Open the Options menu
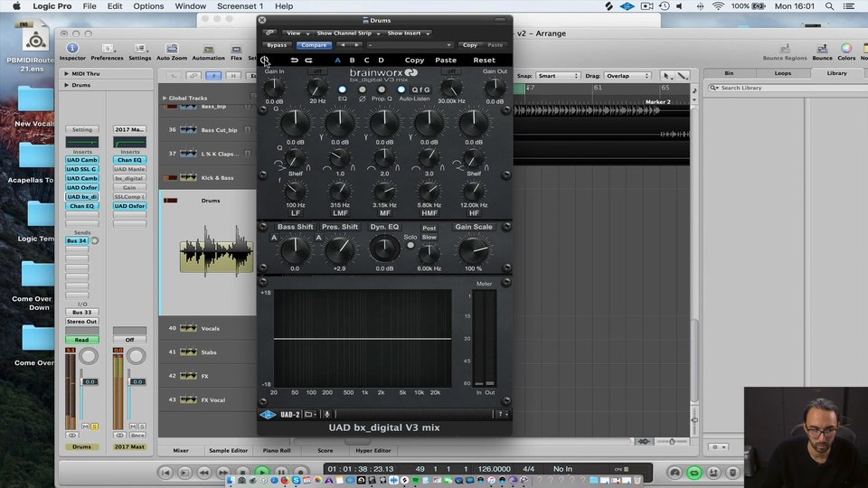The image size is (868, 488). pyautogui.click(x=148, y=6)
